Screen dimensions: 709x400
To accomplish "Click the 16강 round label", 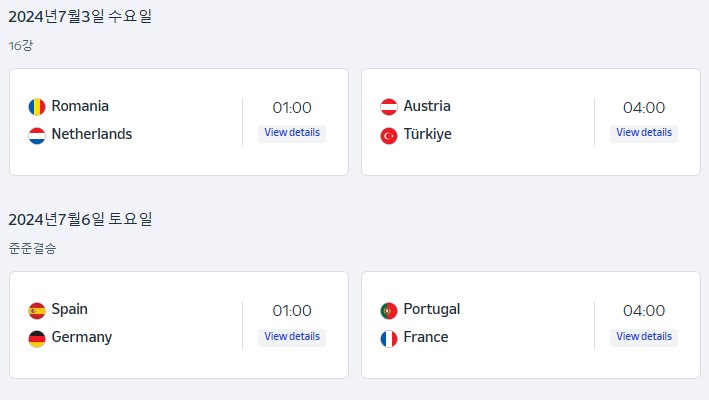I will 20,45.
